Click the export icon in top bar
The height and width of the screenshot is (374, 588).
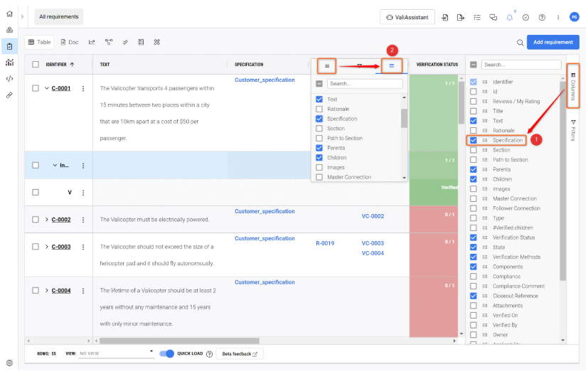461,17
